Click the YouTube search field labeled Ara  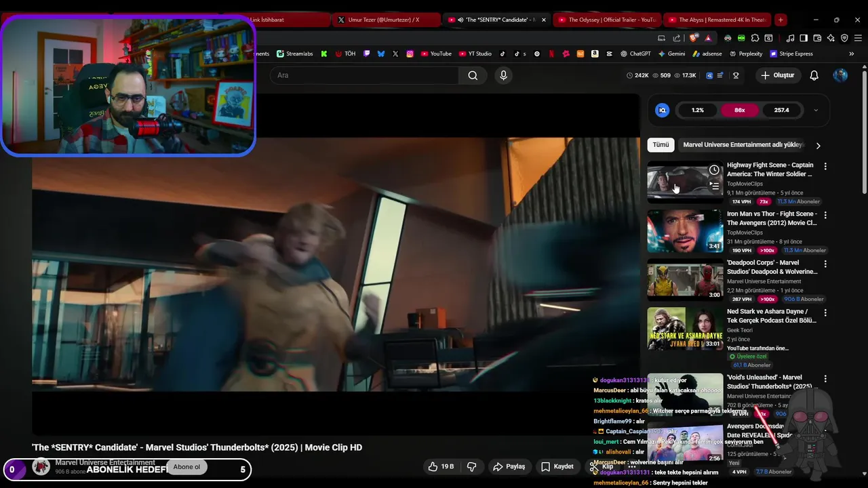(364, 75)
